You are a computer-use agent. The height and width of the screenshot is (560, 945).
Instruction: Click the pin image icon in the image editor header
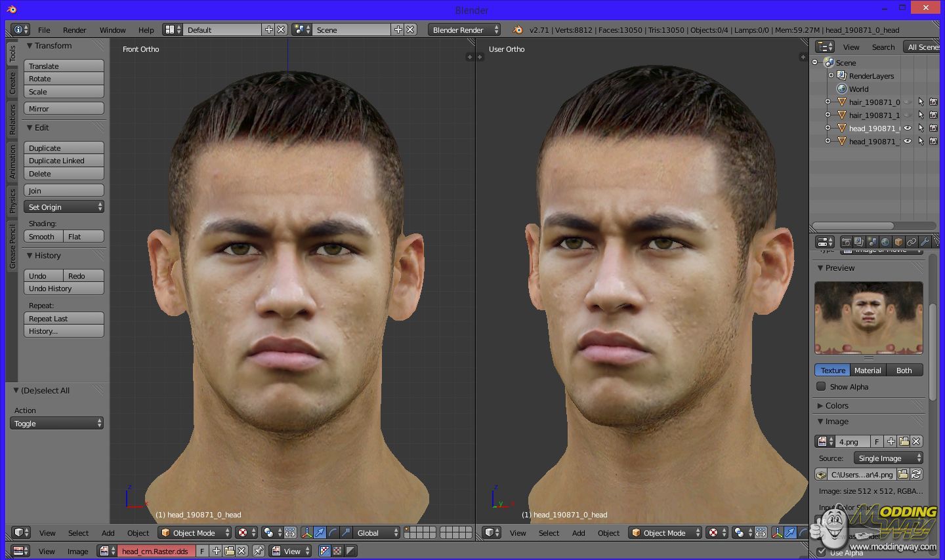pyautogui.click(x=259, y=551)
